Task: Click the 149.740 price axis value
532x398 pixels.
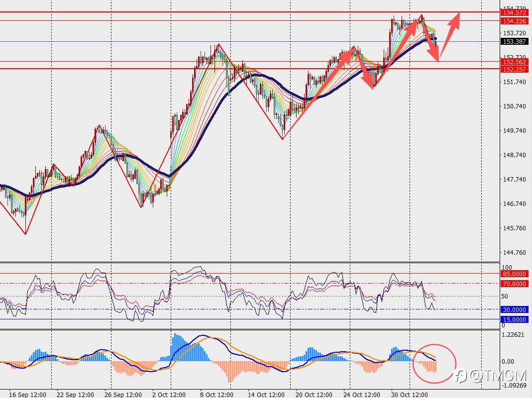Action: coord(515,131)
